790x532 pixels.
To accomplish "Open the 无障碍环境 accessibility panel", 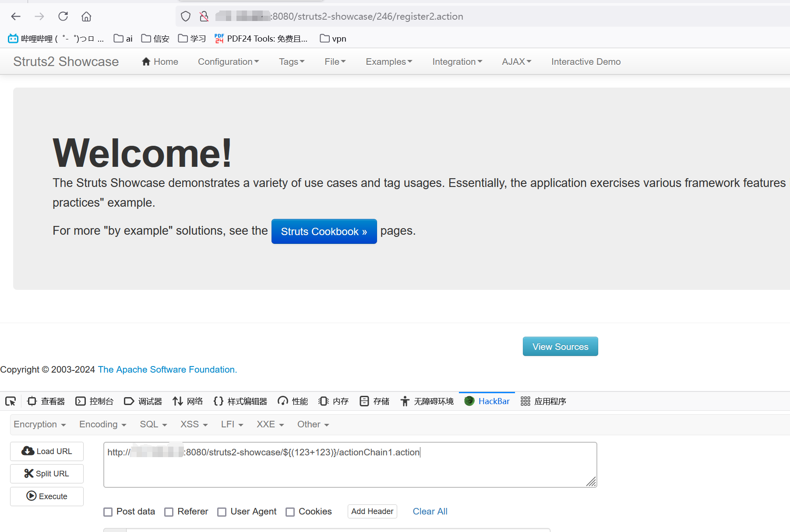I will (427, 401).
